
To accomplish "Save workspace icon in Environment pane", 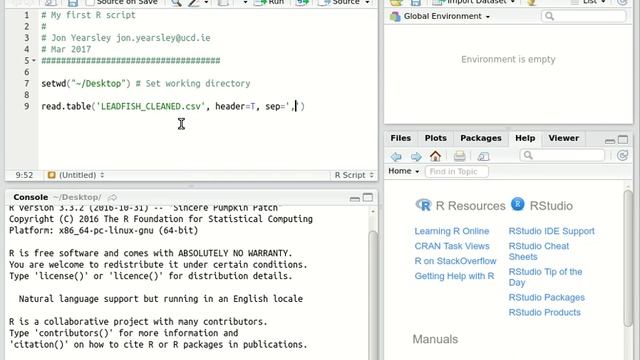I will point(416,2).
